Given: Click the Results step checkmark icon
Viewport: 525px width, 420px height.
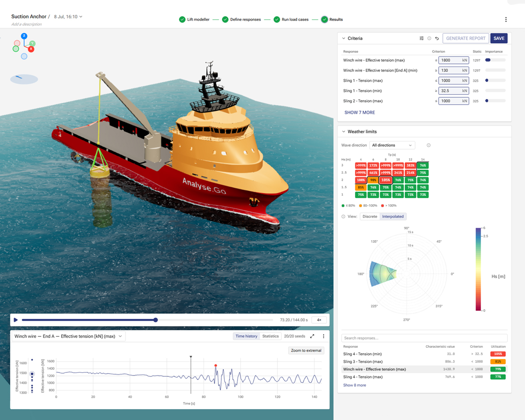Looking at the screenshot, I should click(x=324, y=20).
